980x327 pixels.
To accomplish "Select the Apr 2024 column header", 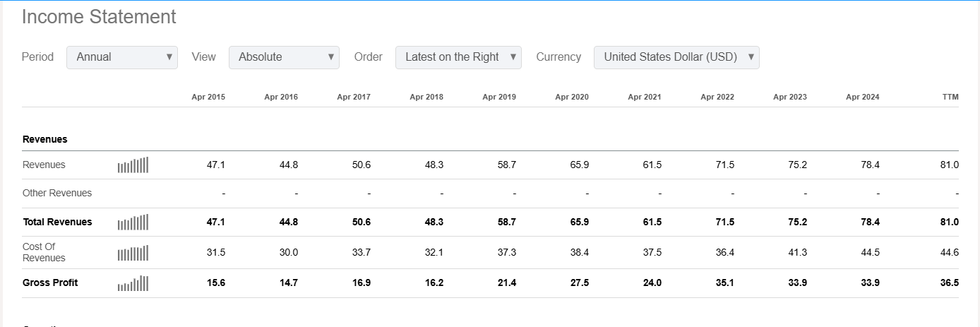I will 863,97.
